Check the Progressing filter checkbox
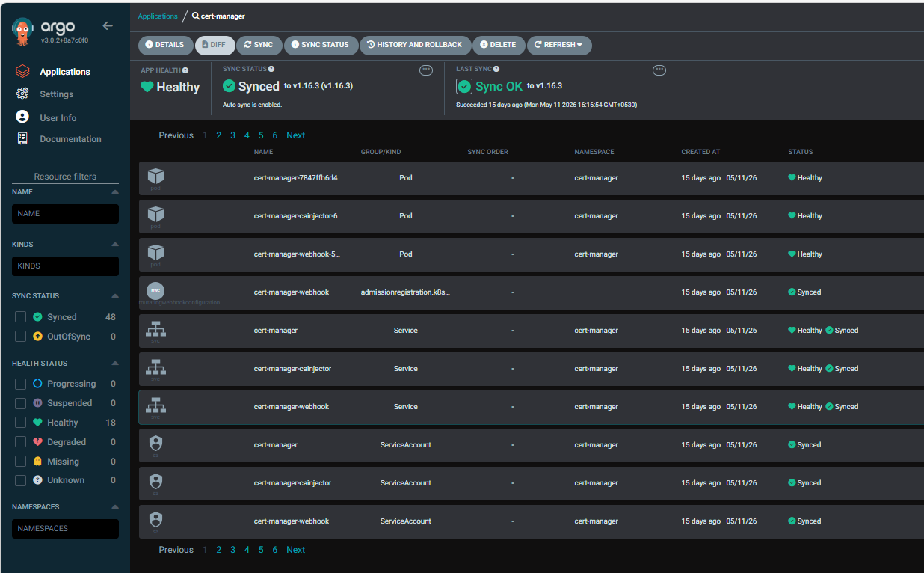Image resolution: width=924 pixels, height=573 pixels. (20, 384)
